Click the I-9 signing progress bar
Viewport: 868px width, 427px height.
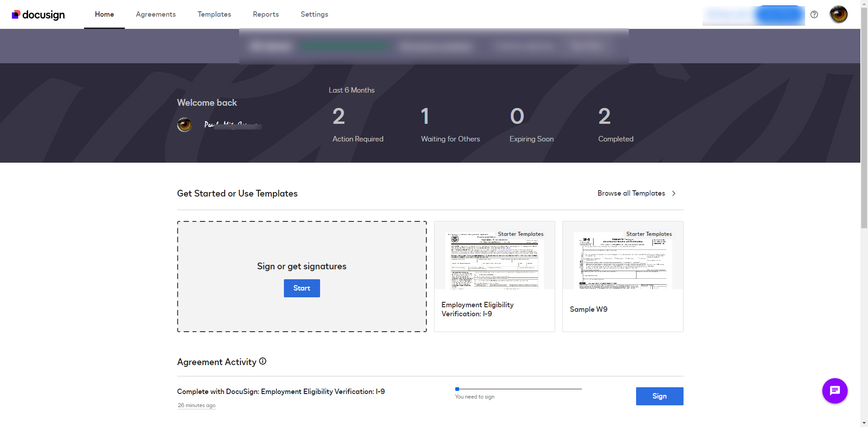click(519, 389)
